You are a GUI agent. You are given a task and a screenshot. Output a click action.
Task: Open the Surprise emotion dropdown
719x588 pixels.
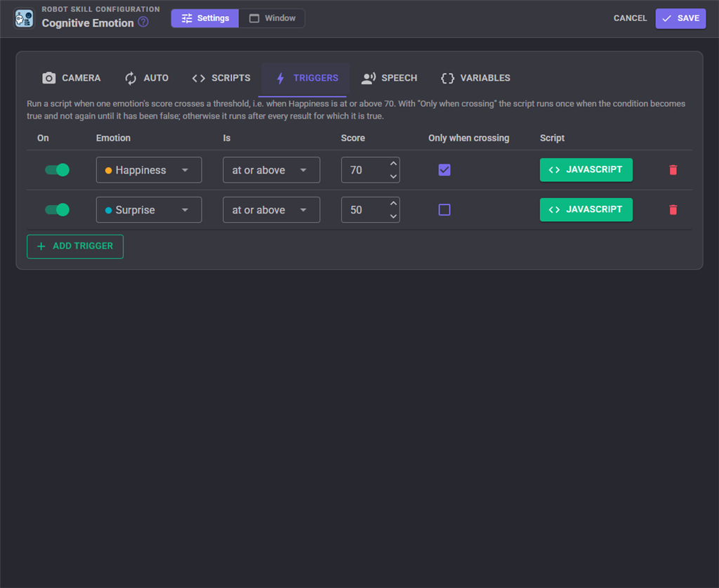click(149, 210)
